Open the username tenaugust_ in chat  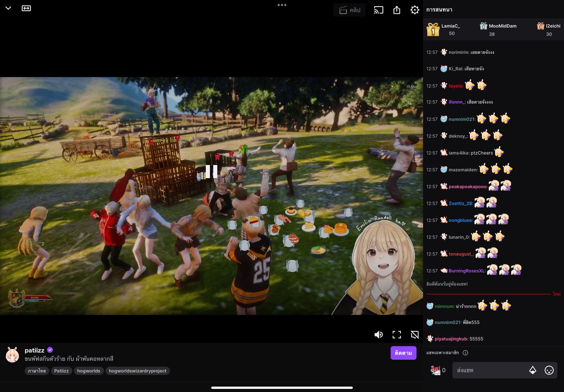point(461,254)
